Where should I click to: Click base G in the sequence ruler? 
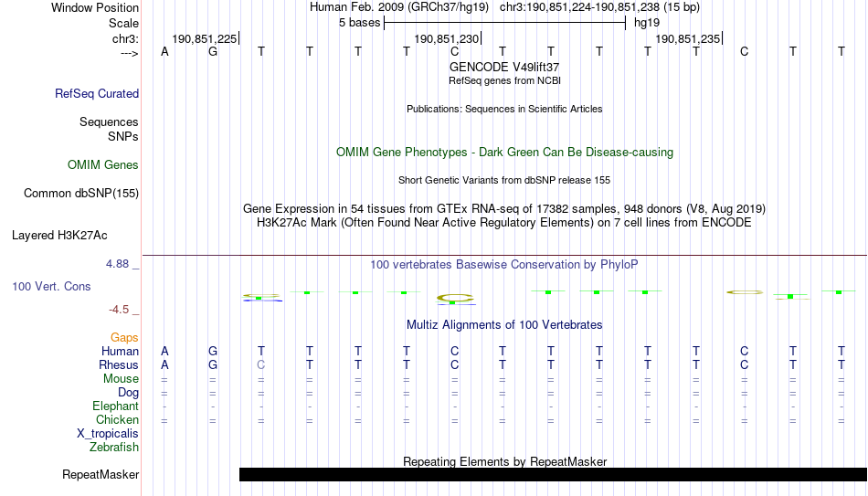pyautogui.click(x=213, y=52)
